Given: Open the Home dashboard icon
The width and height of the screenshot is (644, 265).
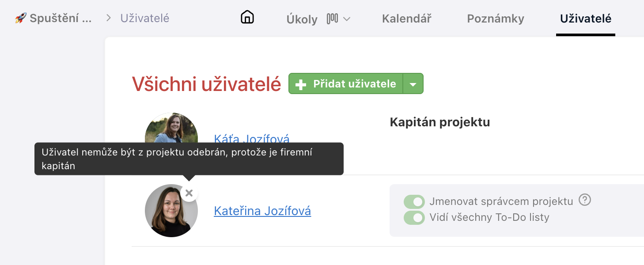Looking at the screenshot, I should [x=247, y=17].
